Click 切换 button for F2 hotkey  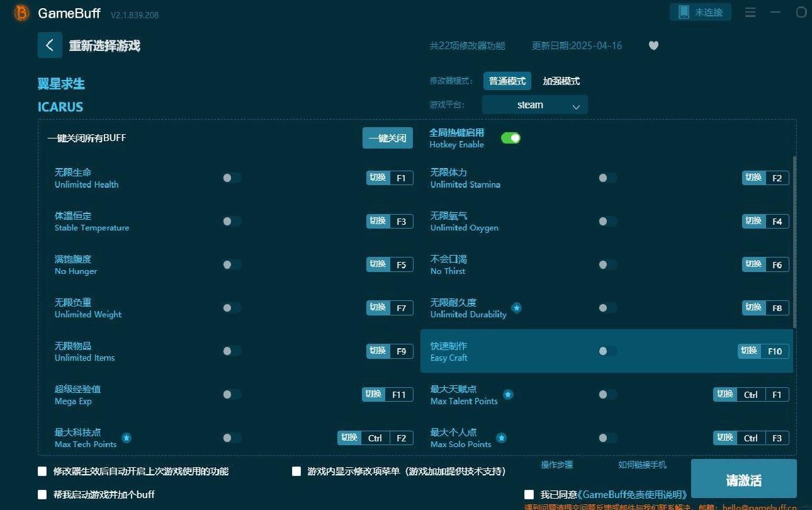(x=753, y=178)
